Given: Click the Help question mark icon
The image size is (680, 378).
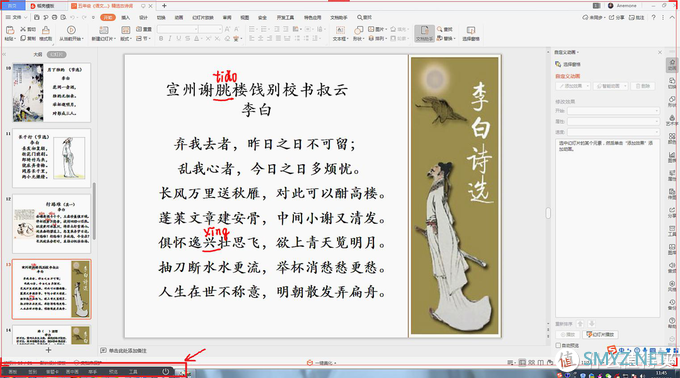Looking at the screenshot, I should click(654, 17).
